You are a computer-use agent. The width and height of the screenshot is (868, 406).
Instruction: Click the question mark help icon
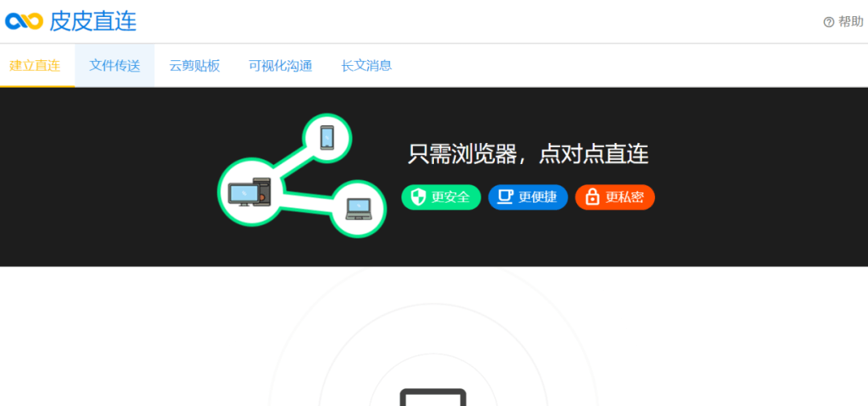829,23
